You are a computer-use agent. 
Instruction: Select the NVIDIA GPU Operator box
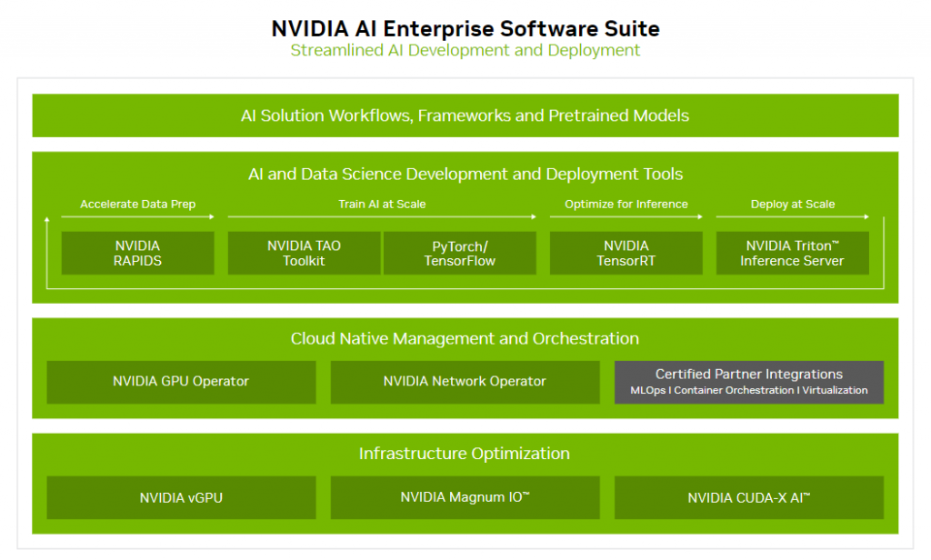(181, 382)
